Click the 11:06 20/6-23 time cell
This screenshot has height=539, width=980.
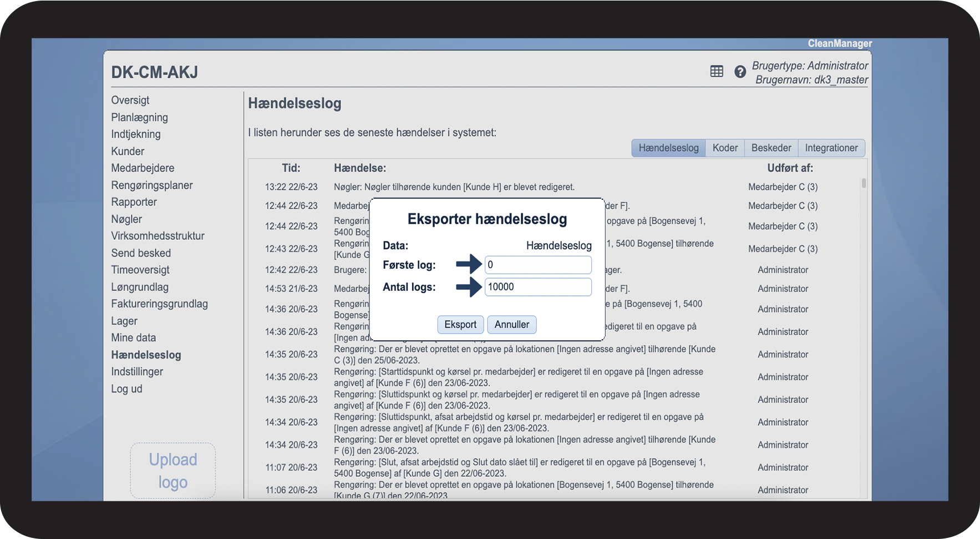pyautogui.click(x=291, y=490)
